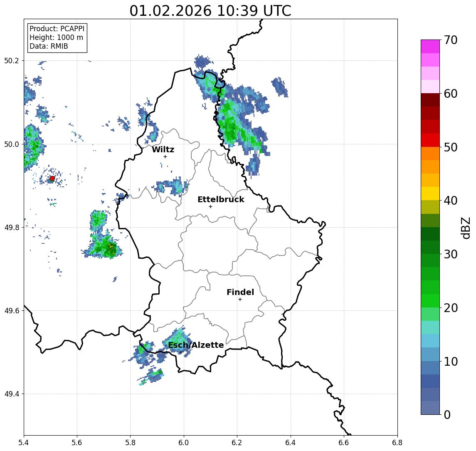476x451 pixels.
Task: Click the Ettelbruck city label
Action: [221, 199]
